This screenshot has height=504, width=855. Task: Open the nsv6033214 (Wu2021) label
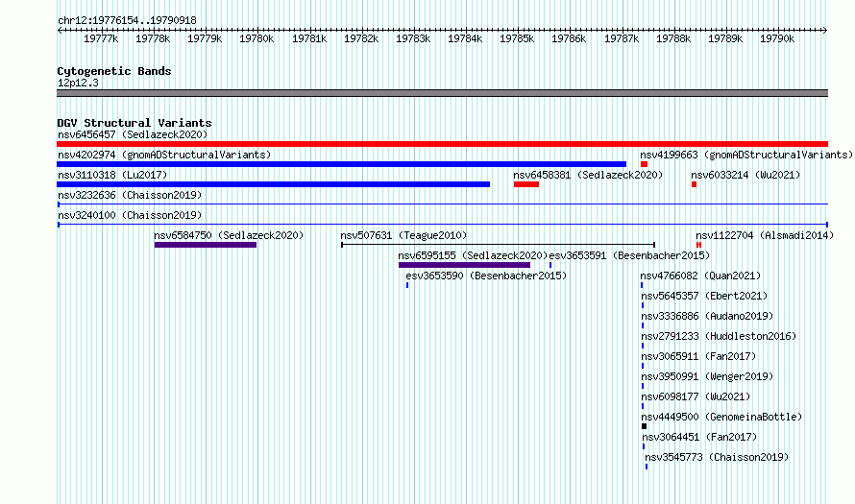click(745, 175)
